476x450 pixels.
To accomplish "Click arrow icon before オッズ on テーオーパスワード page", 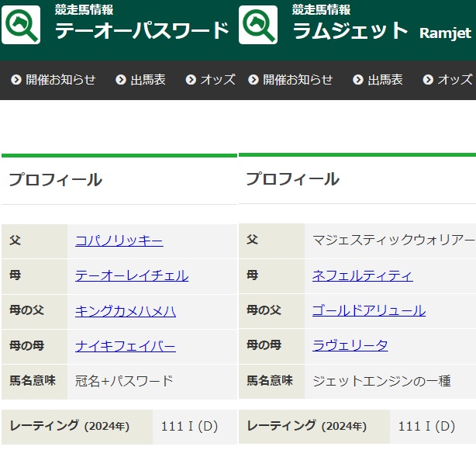I will point(191,80).
